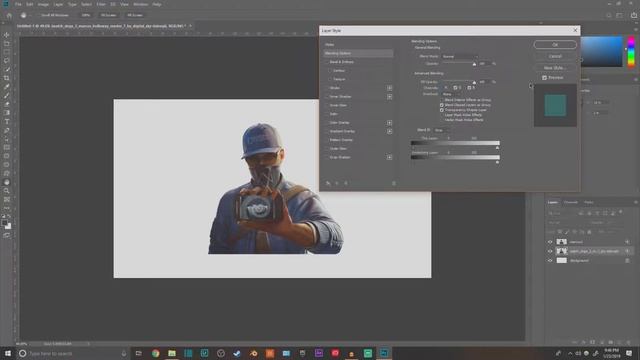Click the This Layer gradient bar
Image resolution: width=640 pixels, height=360 pixels.
pyautogui.click(x=455, y=143)
